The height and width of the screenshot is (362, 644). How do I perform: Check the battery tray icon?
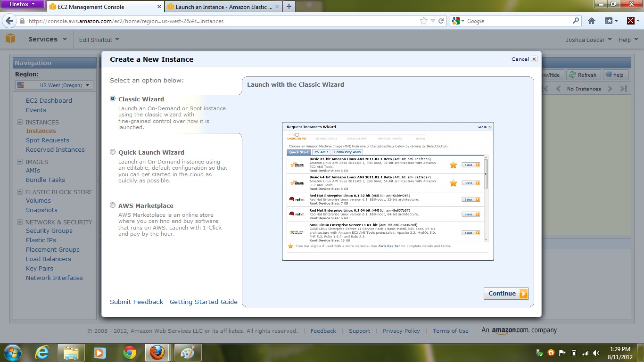(574, 353)
